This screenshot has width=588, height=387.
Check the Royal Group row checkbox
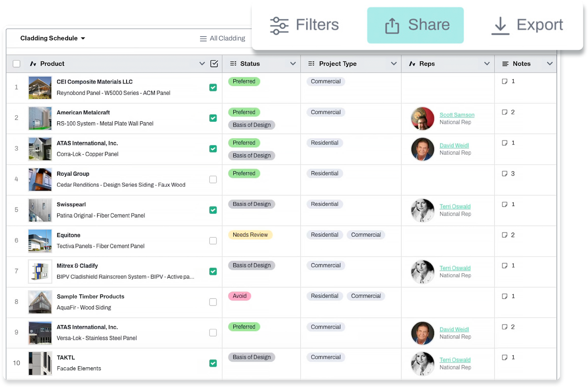[213, 179]
